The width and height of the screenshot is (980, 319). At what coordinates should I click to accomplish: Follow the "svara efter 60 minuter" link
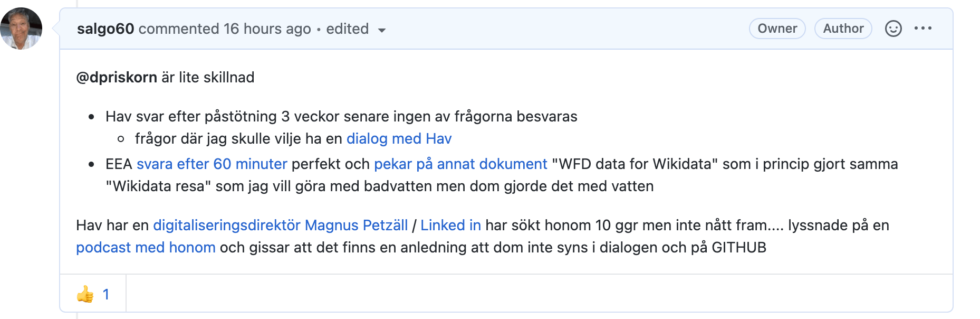pyautogui.click(x=212, y=164)
